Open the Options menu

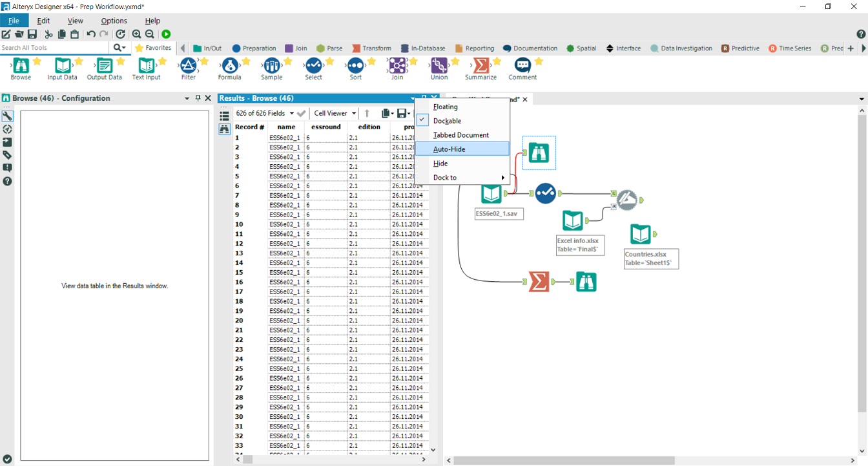114,21
